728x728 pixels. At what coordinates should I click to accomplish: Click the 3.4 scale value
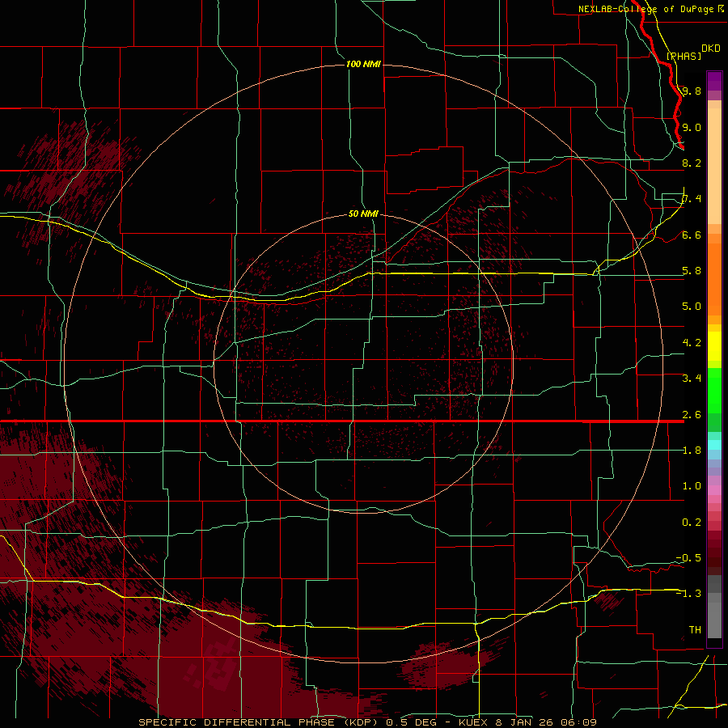pos(692,379)
